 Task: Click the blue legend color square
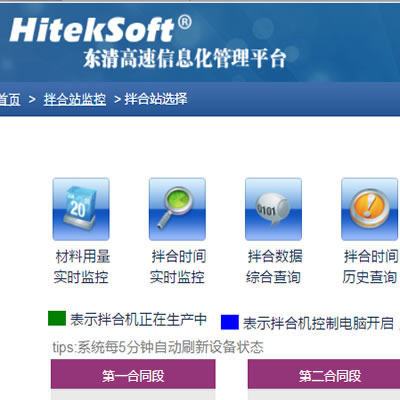click(230, 322)
